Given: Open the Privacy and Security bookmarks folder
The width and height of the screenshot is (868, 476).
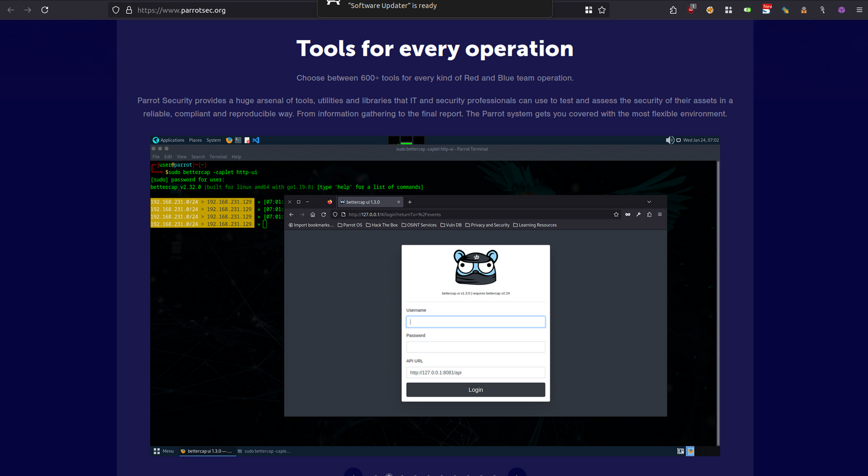Looking at the screenshot, I should click(487, 225).
